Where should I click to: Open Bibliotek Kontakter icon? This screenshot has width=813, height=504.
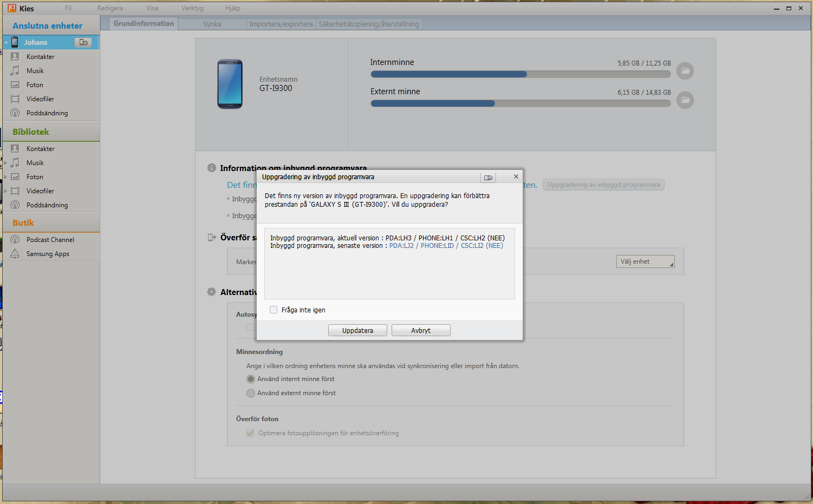15,148
